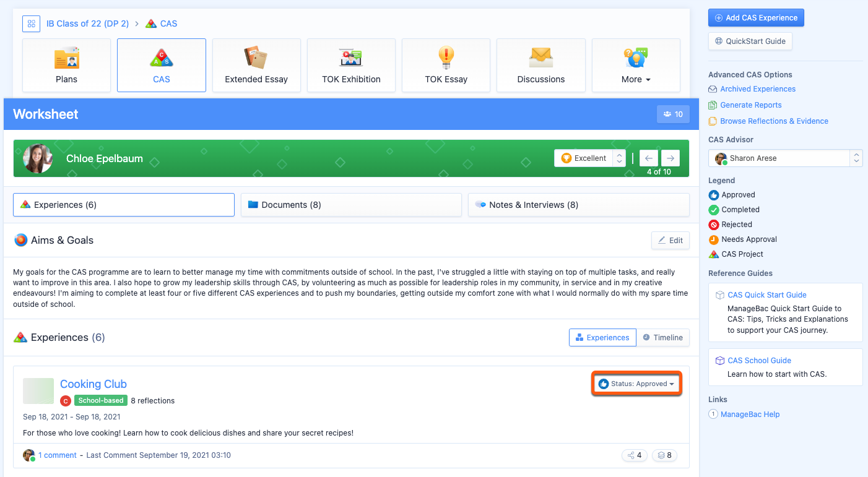868x477 pixels.
Task: Open the 1 comment link
Action: (x=58, y=455)
